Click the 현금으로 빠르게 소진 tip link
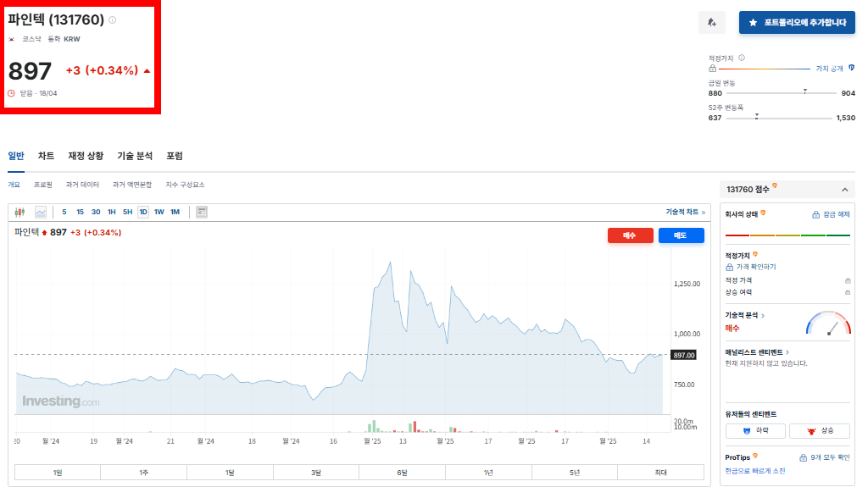The width and height of the screenshot is (868, 487). pos(755,471)
